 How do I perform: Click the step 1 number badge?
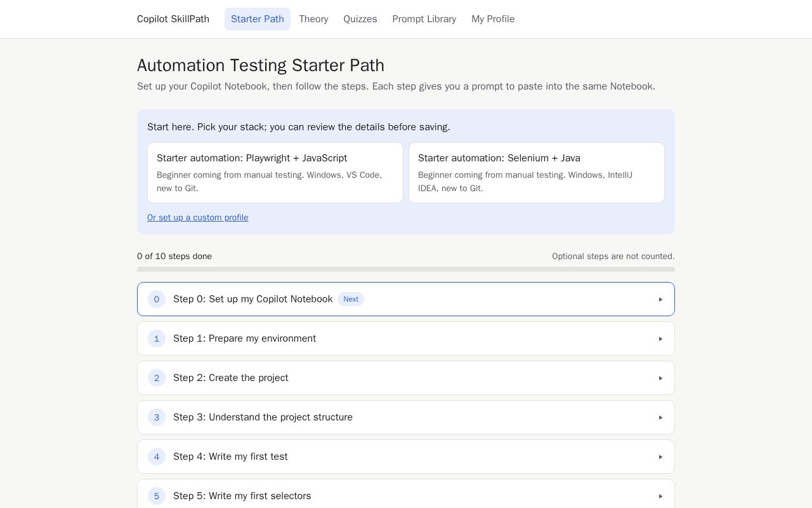pyautogui.click(x=157, y=338)
